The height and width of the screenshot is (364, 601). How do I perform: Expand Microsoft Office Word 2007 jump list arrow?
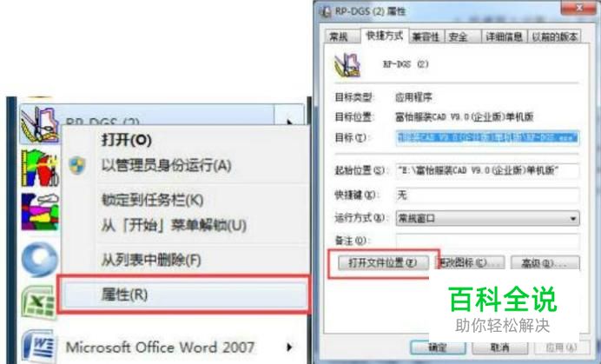[289, 347]
